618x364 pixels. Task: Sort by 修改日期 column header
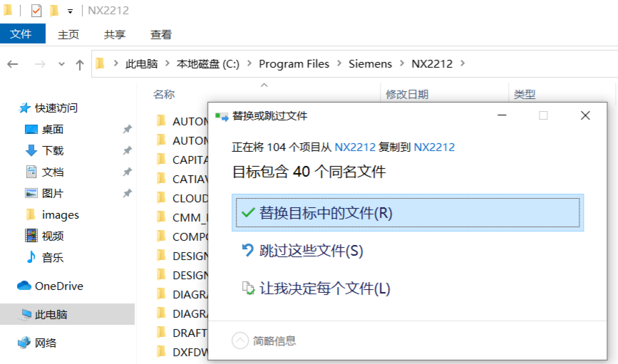click(407, 94)
